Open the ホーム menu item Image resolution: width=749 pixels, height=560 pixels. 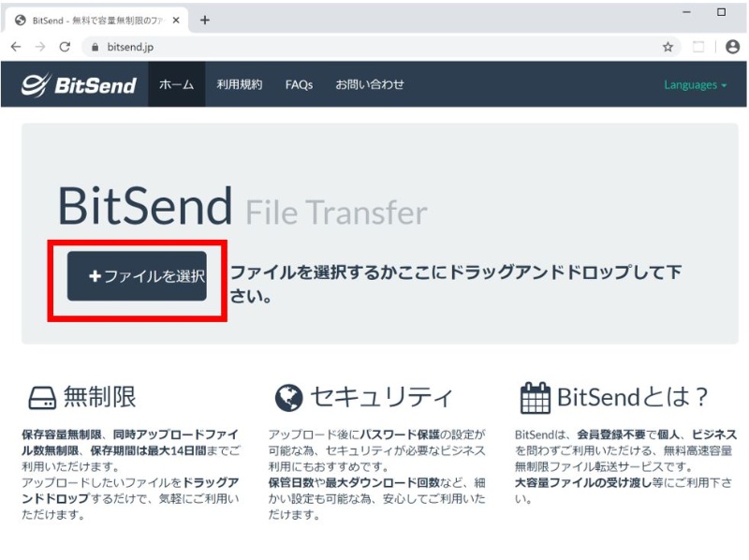176,84
